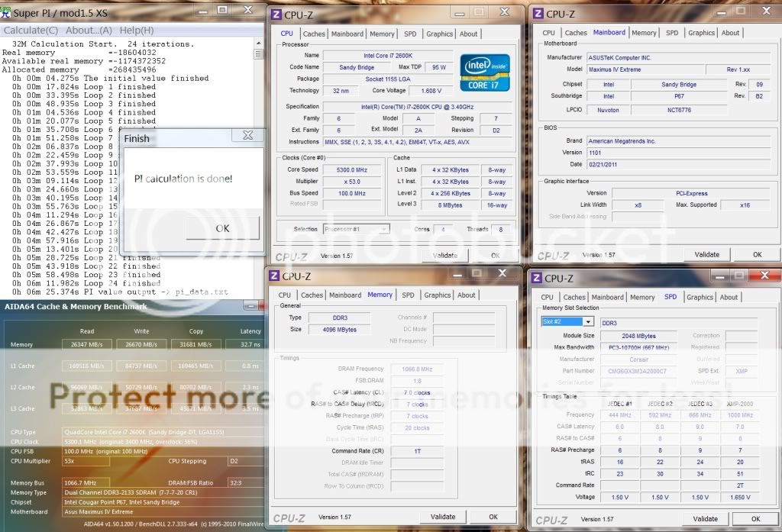782x532 pixels.
Task: Click the Z icon of CPU-Z SPD window
Action: click(537, 279)
